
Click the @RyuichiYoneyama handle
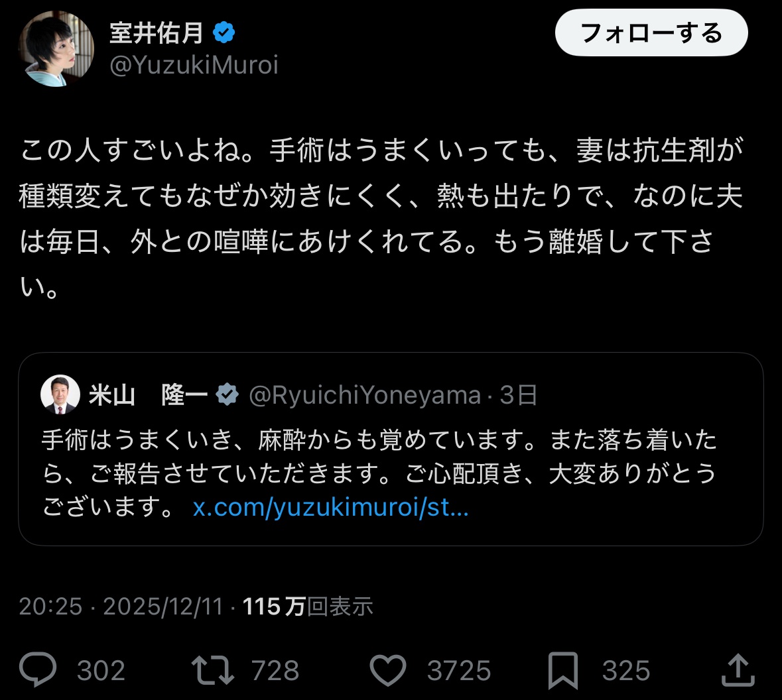coord(365,395)
